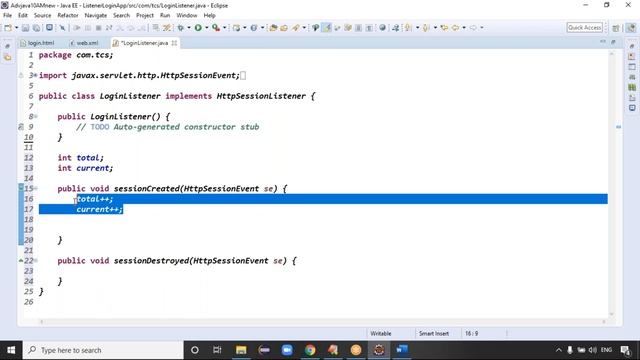Click the Last Edit Location icon
This screenshot has width=640, height=360.
(x=444, y=28)
